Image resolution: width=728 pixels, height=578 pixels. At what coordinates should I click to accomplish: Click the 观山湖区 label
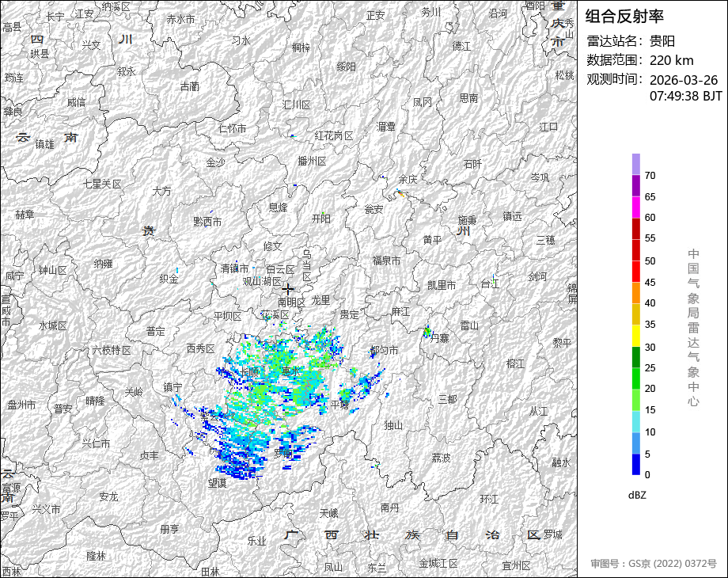tap(262, 282)
